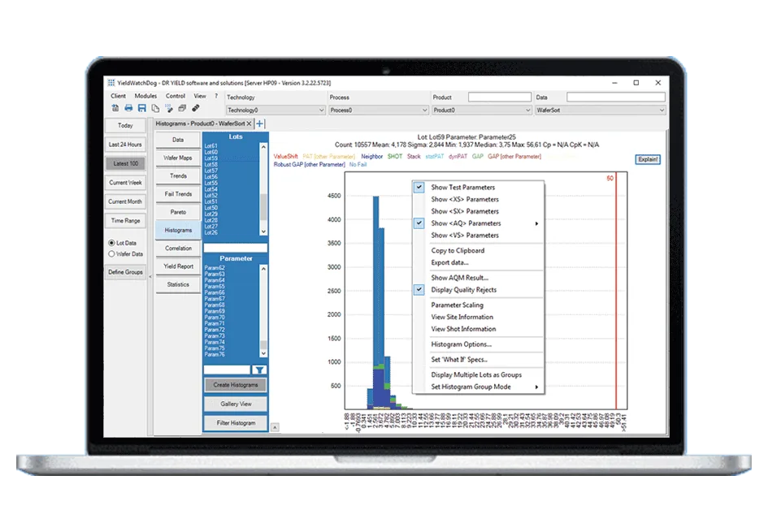Add a new tab with plus icon

pyautogui.click(x=259, y=123)
